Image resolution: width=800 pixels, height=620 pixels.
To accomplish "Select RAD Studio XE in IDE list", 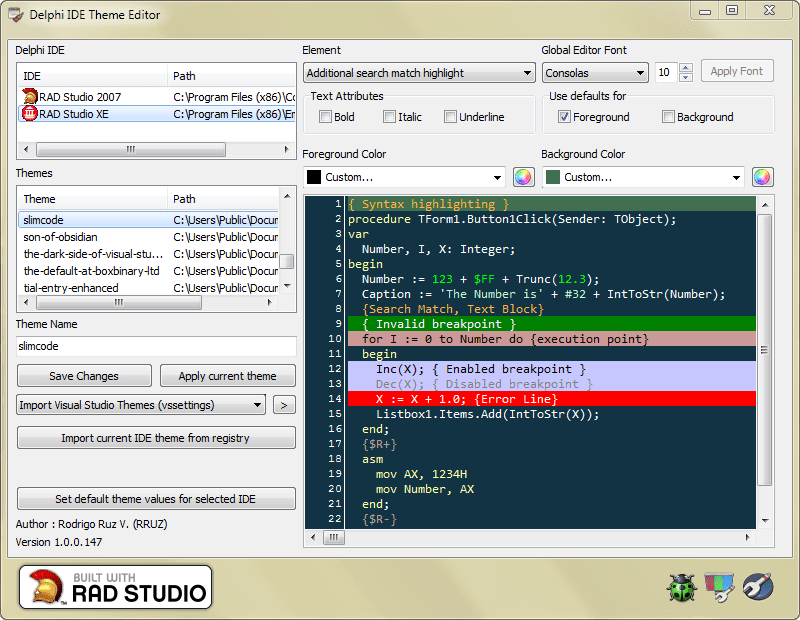I will click(157, 114).
